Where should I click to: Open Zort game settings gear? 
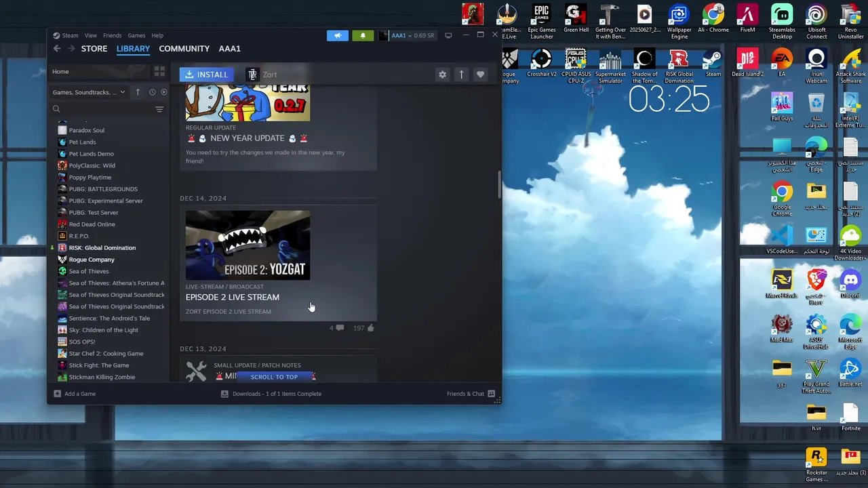point(442,75)
